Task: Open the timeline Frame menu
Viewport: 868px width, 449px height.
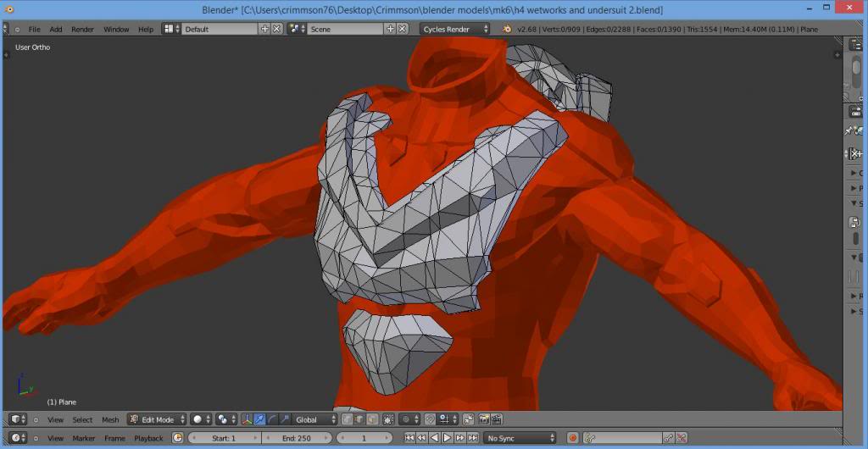Action: (114, 438)
